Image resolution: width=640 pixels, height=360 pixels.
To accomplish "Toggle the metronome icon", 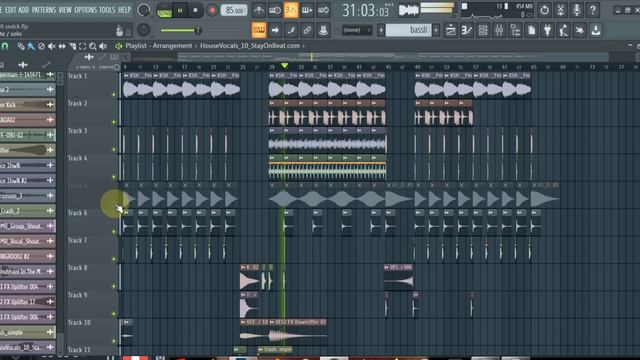I will coord(258,10).
